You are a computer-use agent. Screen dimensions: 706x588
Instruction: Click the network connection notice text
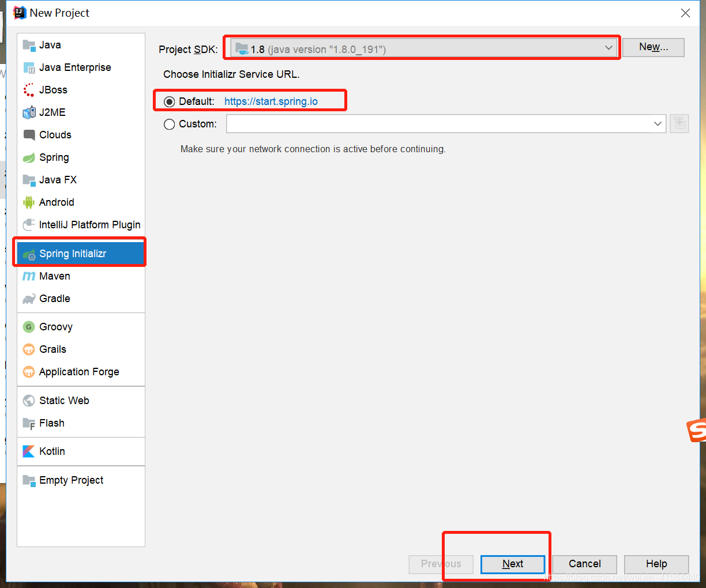pyautogui.click(x=313, y=149)
